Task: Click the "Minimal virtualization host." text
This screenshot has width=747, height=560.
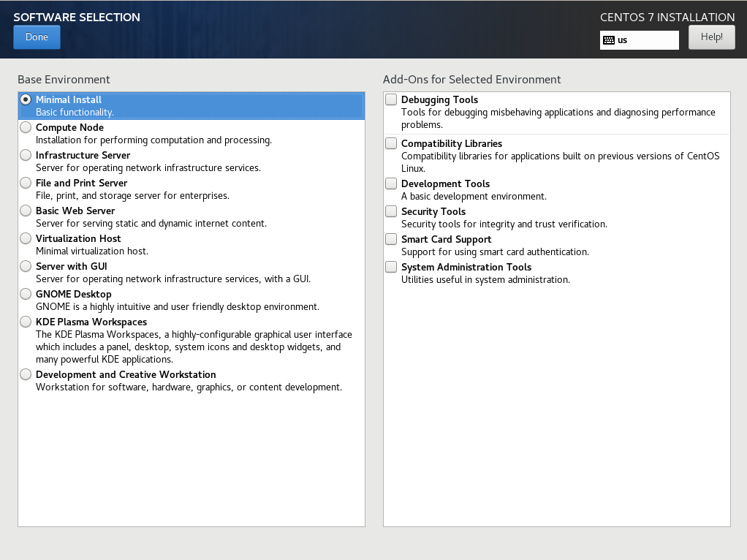Action: click(x=92, y=251)
